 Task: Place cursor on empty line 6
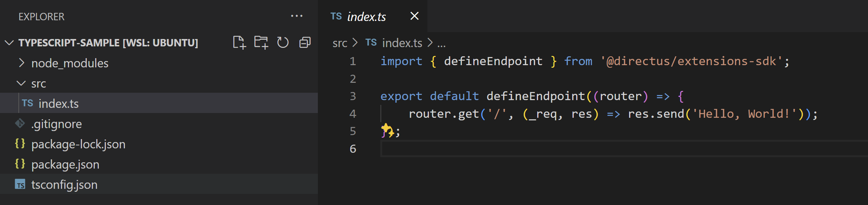pyautogui.click(x=624, y=149)
